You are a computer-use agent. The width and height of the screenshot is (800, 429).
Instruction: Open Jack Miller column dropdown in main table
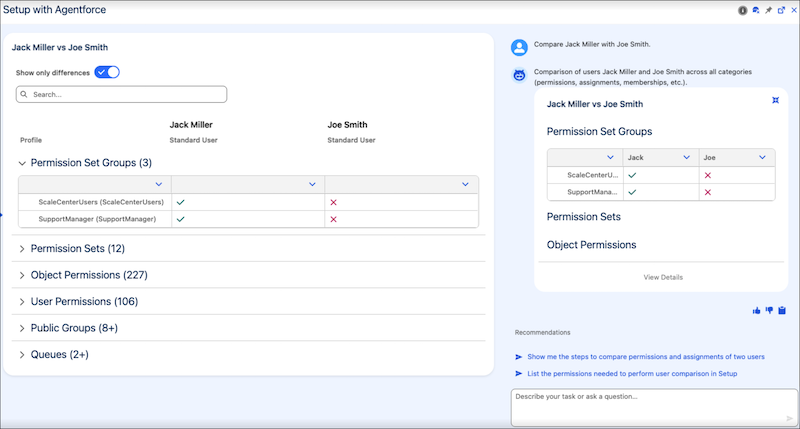tap(312, 185)
